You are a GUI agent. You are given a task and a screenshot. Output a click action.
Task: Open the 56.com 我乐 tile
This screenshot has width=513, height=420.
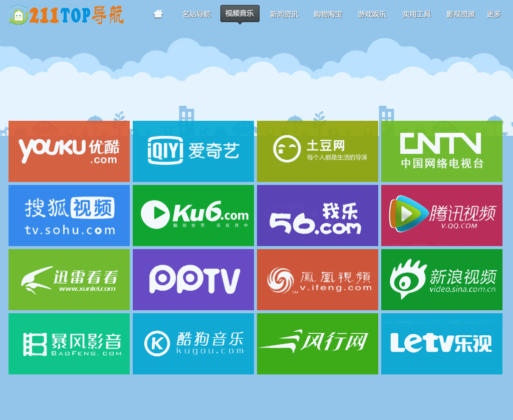click(318, 216)
